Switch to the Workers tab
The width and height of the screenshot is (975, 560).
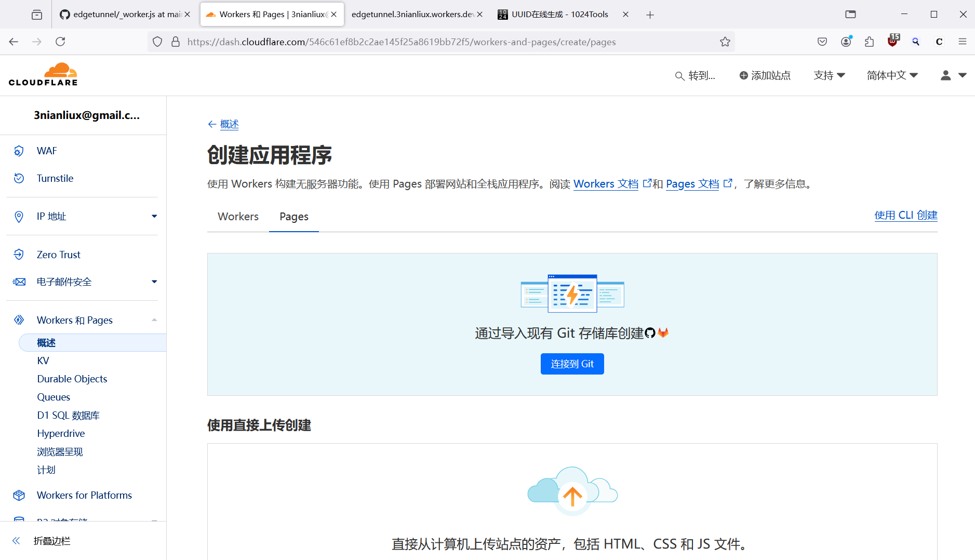(x=238, y=217)
